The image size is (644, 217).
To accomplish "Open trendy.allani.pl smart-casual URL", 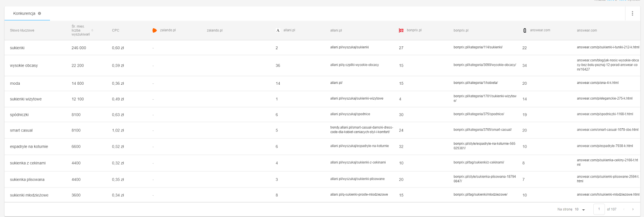I will [x=361, y=129].
